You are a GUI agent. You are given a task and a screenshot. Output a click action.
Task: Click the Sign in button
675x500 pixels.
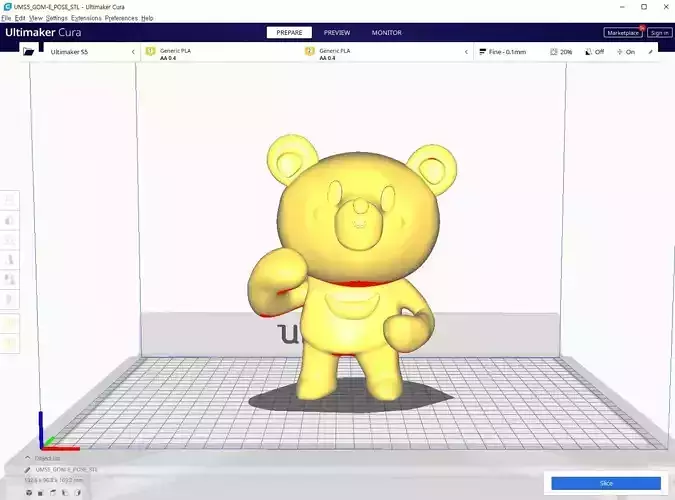660,33
